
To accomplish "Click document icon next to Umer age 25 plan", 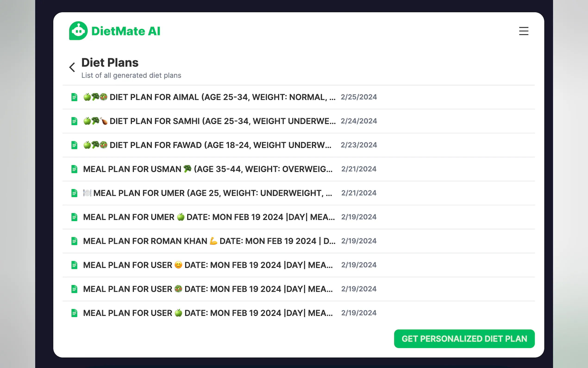I will tap(74, 193).
